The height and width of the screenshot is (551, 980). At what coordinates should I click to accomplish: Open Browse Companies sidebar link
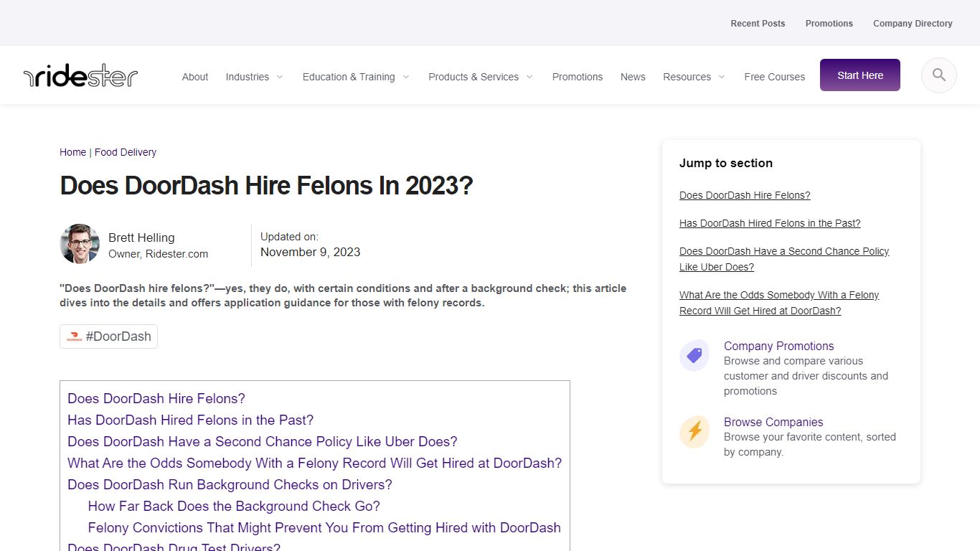pos(773,422)
